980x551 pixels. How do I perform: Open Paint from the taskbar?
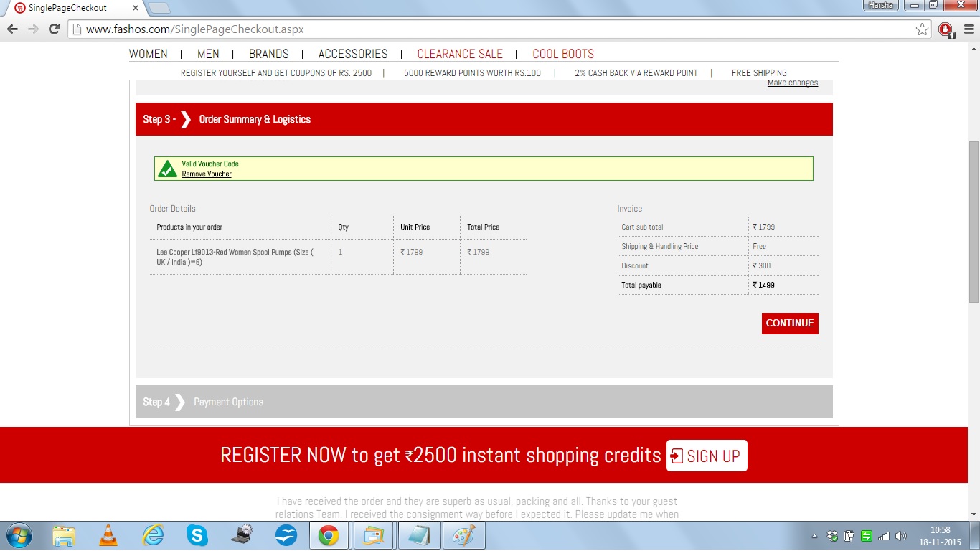pyautogui.click(x=463, y=535)
